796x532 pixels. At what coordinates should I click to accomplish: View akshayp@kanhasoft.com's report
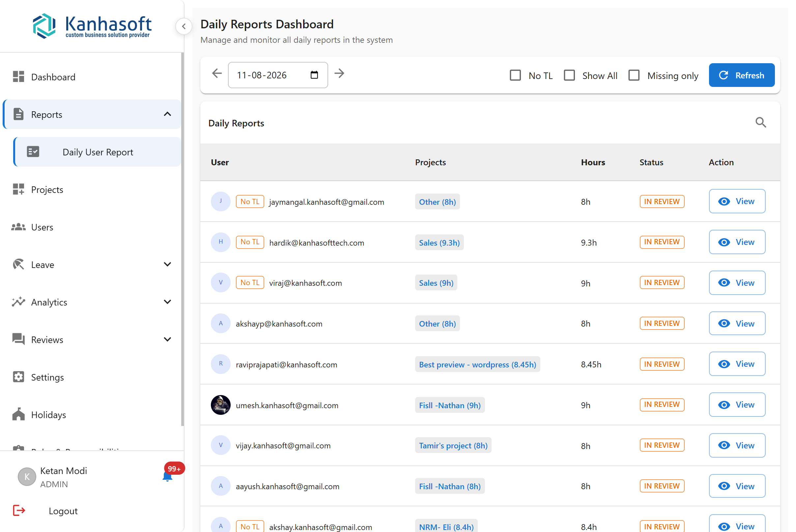[x=737, y=323]
